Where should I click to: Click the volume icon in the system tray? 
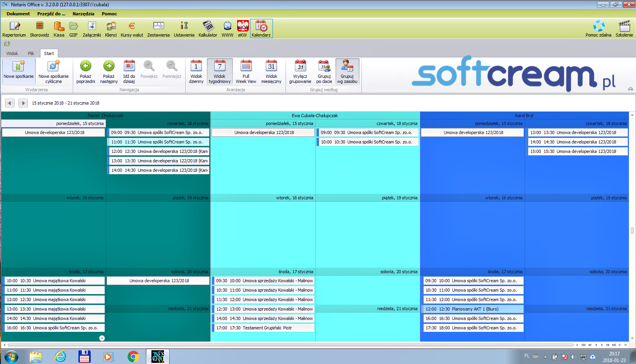pyautogui.click(x=574, y=357)
